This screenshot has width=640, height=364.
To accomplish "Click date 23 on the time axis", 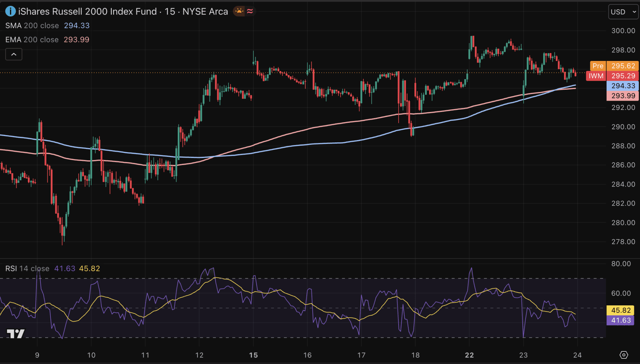I will point(523,355).
